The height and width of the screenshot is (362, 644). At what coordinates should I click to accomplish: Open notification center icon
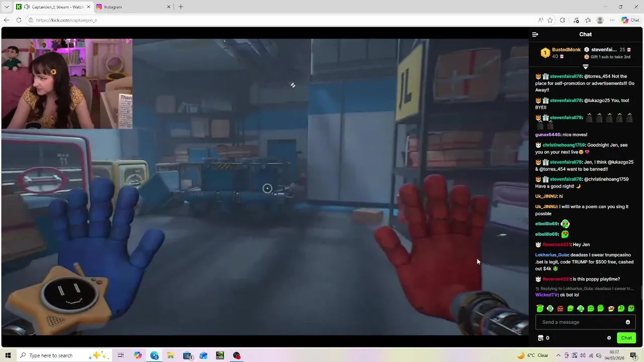633,355
